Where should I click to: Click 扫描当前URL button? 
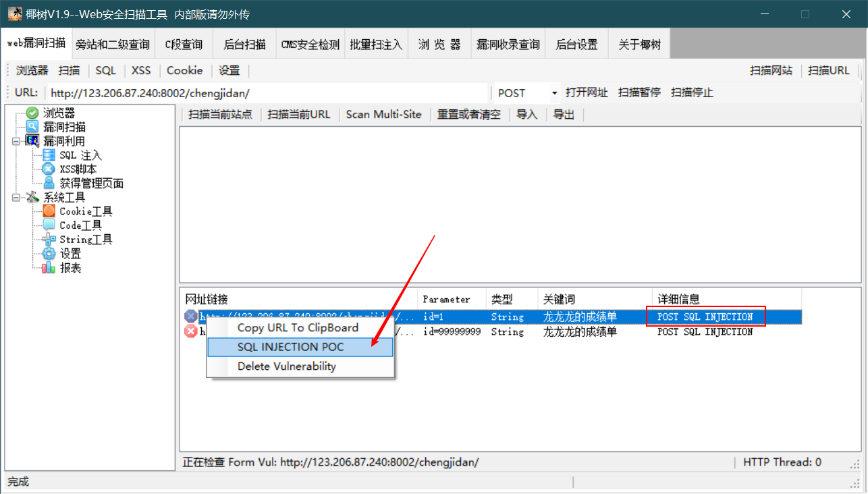click(x=299, y=115)
